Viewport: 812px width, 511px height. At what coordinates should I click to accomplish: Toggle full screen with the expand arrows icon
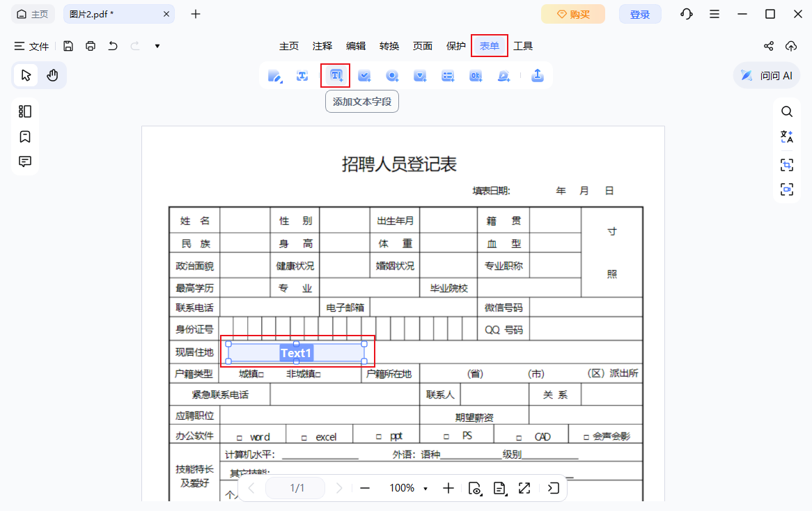(x=524, y=488)
